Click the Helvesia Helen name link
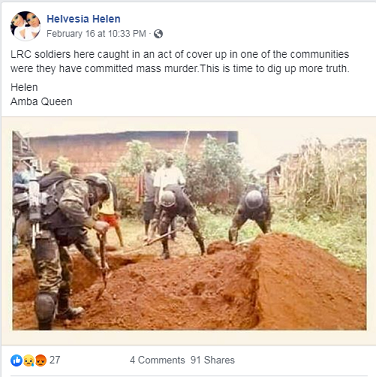Screen dimensions: 376x377 coord(83,19)
